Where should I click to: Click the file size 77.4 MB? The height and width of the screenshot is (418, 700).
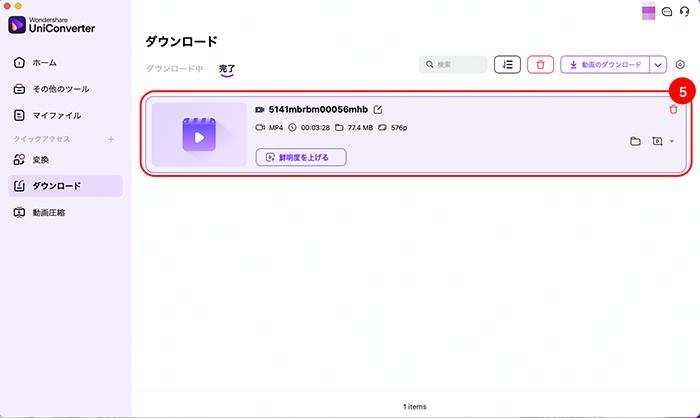(x=360, y=128)
